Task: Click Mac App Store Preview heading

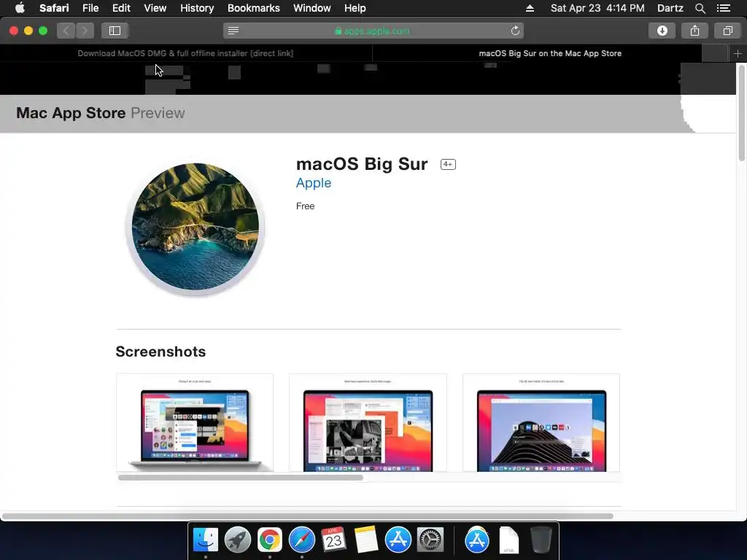Action: tap(101, 113)
